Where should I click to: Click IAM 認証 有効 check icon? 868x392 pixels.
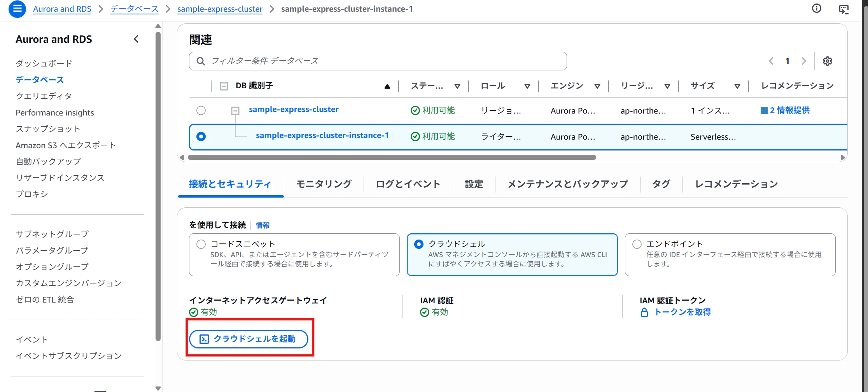425,312
